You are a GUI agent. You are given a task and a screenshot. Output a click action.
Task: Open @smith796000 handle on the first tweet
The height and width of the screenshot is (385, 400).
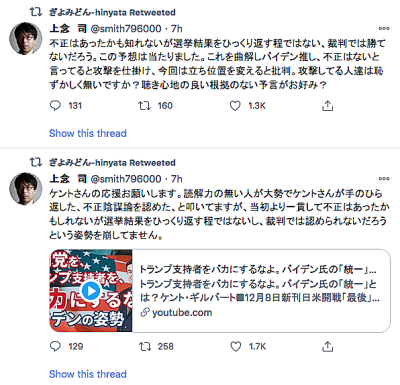pyautogui.click(x=126, y=29)
